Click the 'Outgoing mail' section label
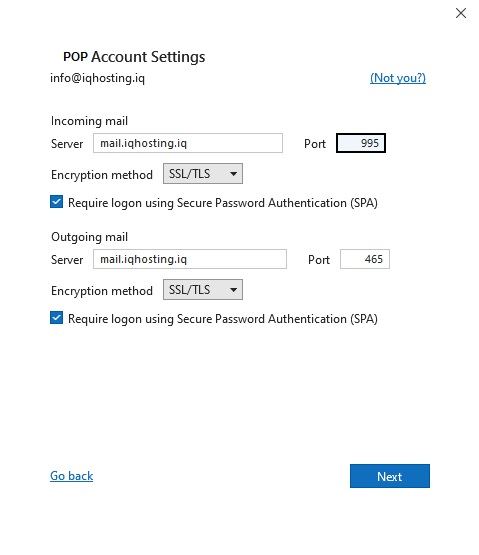This screenshot has width=479, height=555. (89, 237)
